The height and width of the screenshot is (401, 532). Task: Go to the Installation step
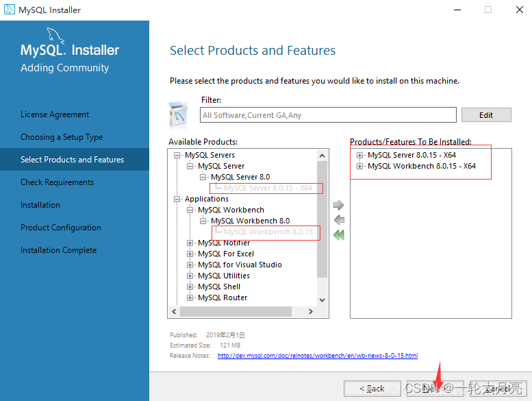(40, 205)
